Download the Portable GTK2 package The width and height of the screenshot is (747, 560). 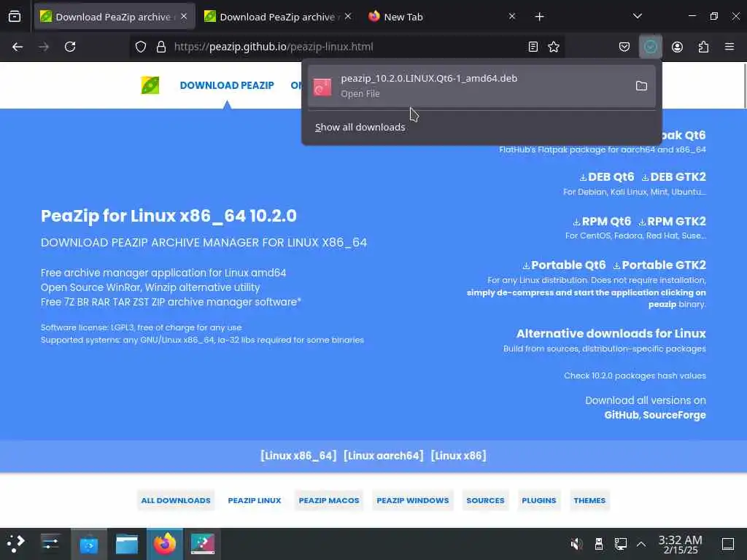point(659,265)
